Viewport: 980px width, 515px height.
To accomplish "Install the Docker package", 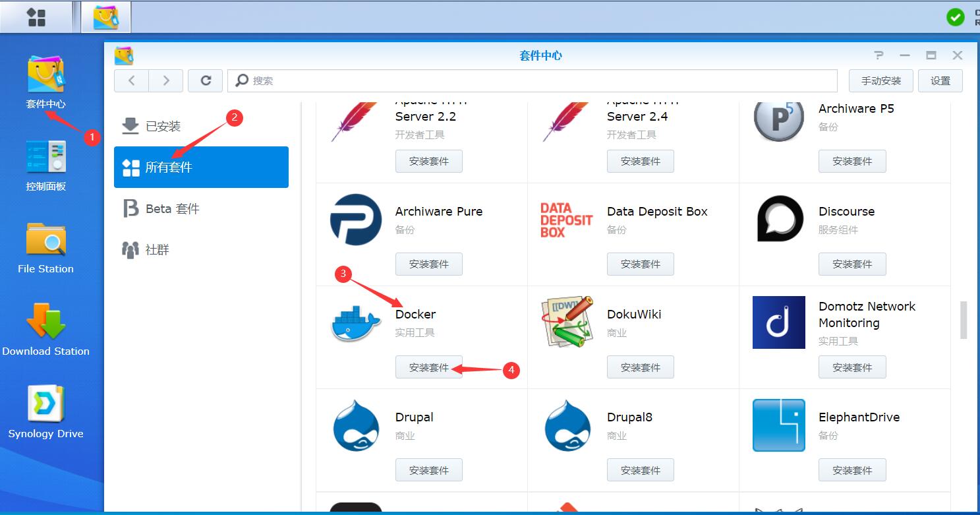I will 429,367.
